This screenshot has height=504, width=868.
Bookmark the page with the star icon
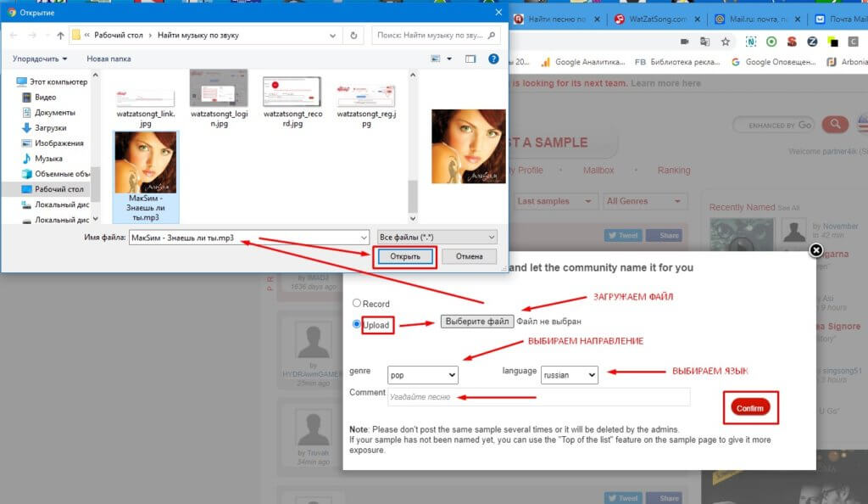point(726,41)
